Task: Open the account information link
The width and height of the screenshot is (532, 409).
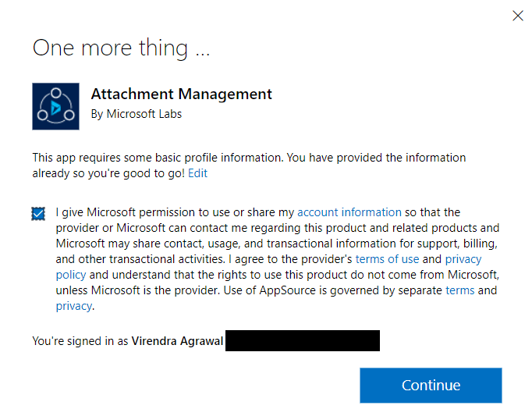Action: click(349, 212)
